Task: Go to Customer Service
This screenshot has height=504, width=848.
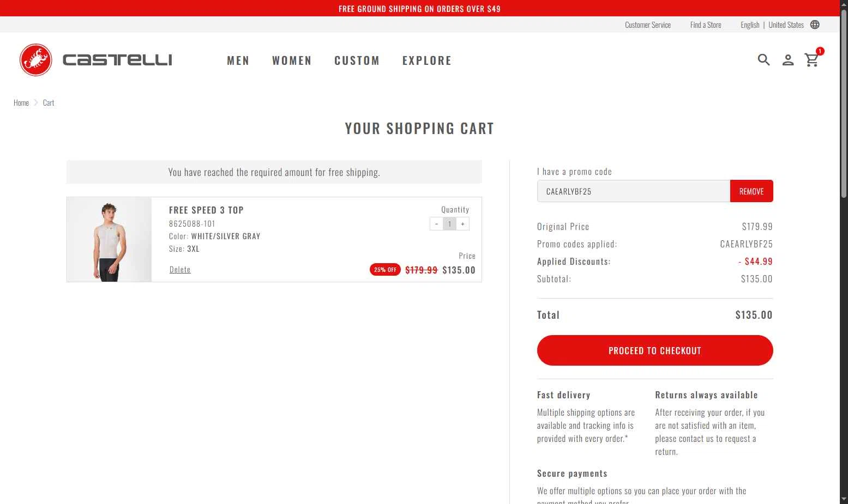Action: click(648, 25)
